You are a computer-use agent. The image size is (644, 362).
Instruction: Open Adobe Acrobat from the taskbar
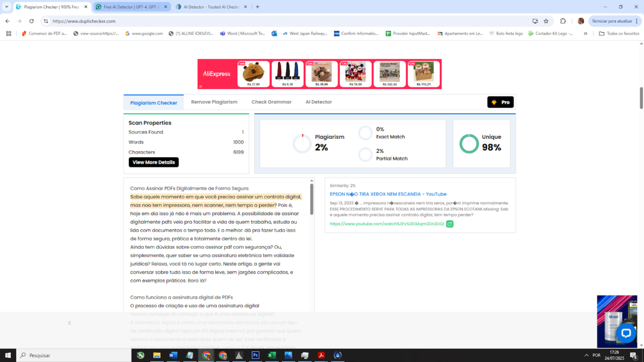point(321,355)
